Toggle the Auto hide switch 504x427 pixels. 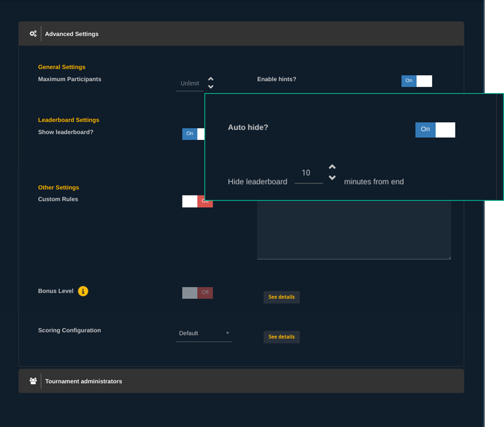point(435,130)
